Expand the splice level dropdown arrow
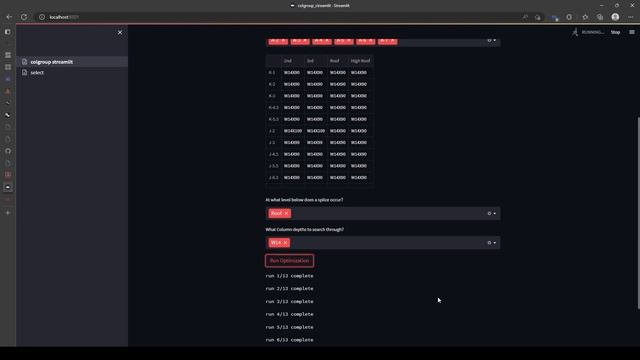Screen dimensions: 640x360 click(x=495, y=213)
